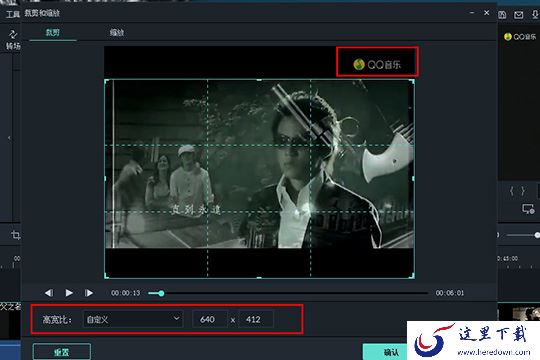
Task: Click the collapse arrow on left panel edge
Action: pos(9,138)
